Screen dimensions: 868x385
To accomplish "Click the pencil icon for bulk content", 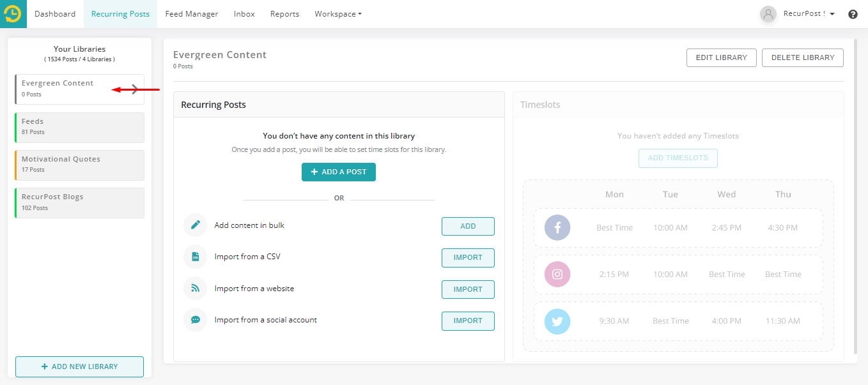I will coord(196,225).
